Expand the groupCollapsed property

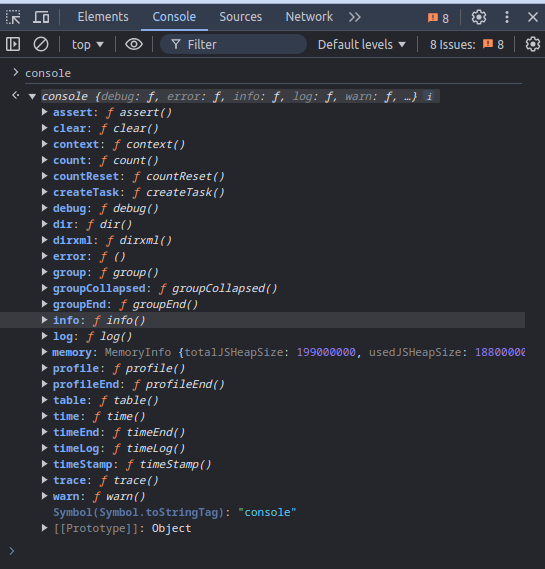45,288
